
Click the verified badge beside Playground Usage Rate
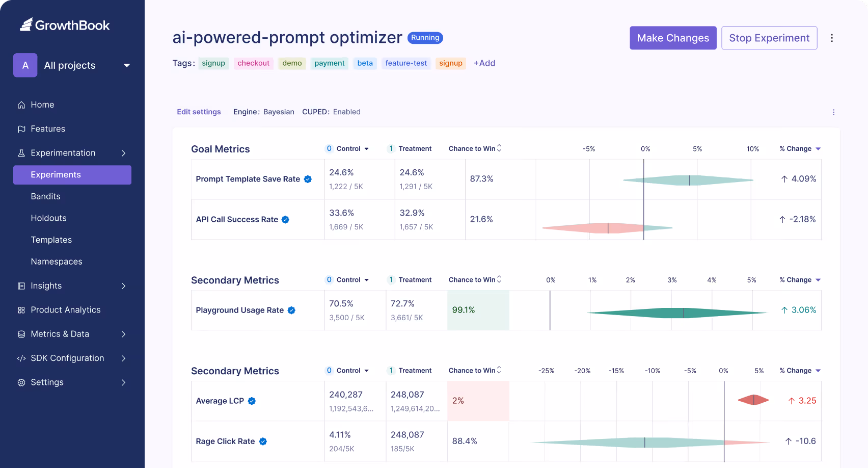coord(291,310)
